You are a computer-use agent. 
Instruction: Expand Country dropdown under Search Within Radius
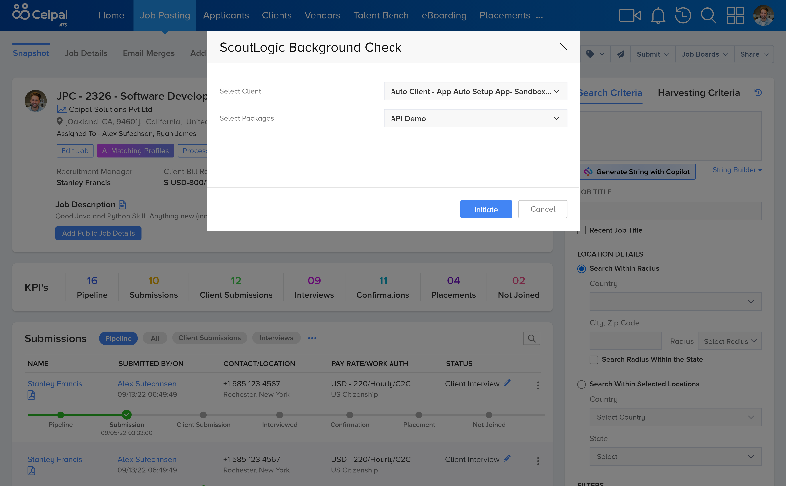coord(675,302)
